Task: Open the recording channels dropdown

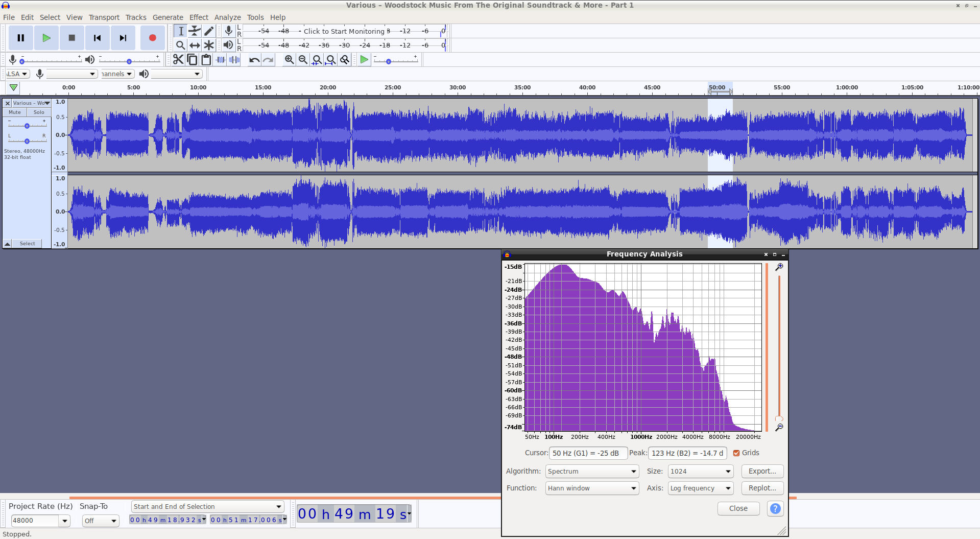Action: (117, 74)
